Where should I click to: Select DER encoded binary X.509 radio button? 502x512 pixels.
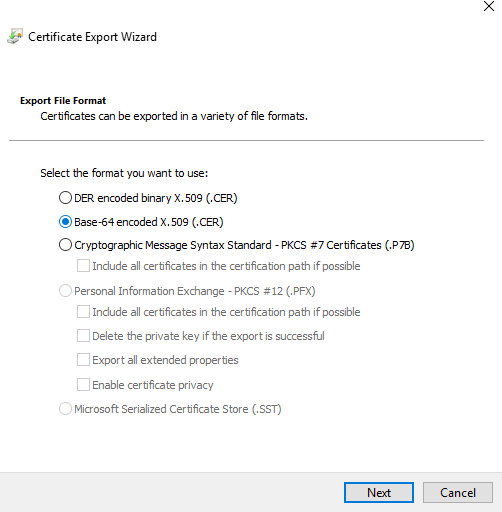pyautogui.click(x=65, y=198)
